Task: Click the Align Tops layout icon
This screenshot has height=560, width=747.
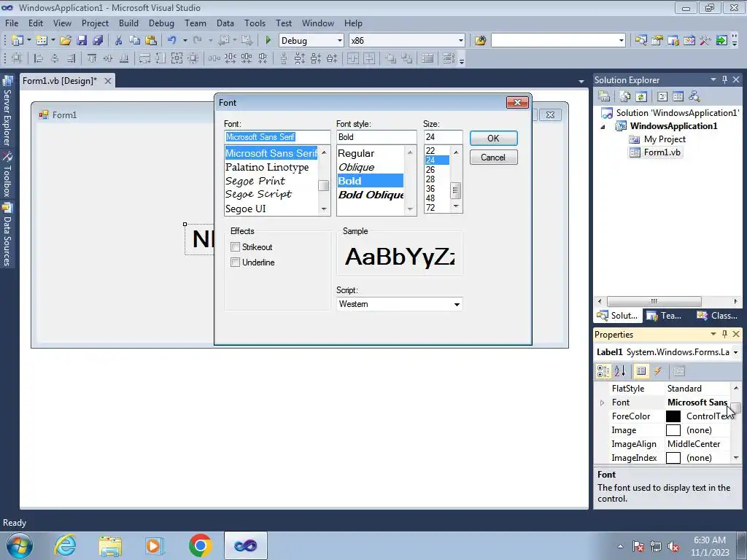Action: pos(92,58)
